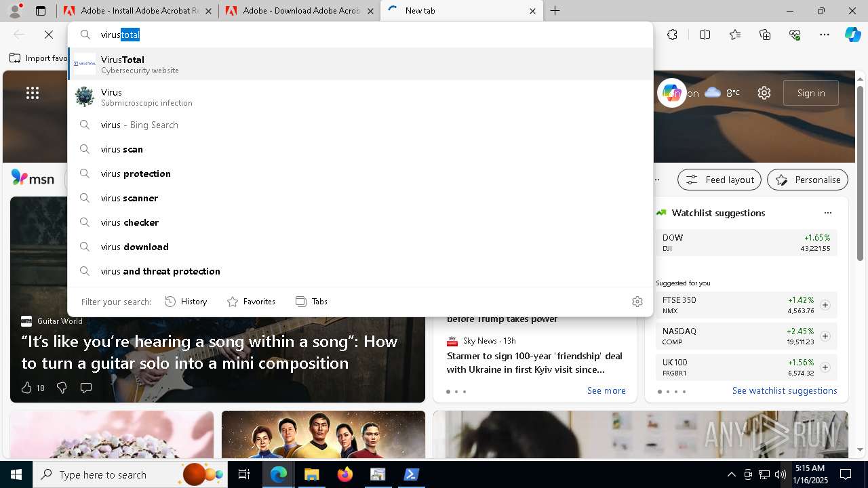
Task: Open weather showing 8°C
Action: tap(722, 93)
